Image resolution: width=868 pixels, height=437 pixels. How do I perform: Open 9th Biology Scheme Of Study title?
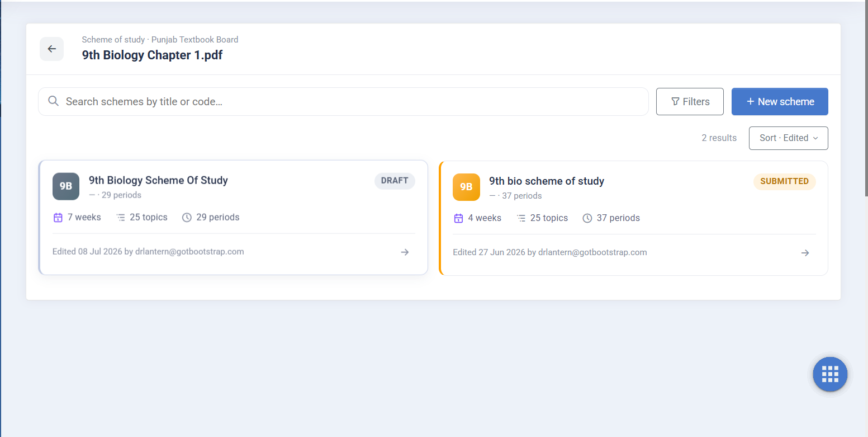tap(158, 180)
